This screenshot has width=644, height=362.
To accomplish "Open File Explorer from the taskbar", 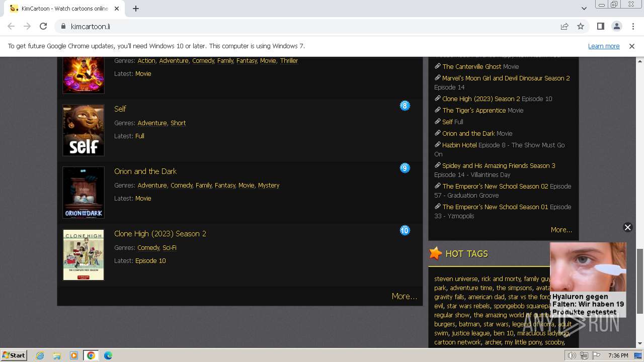I will [57, 355].
